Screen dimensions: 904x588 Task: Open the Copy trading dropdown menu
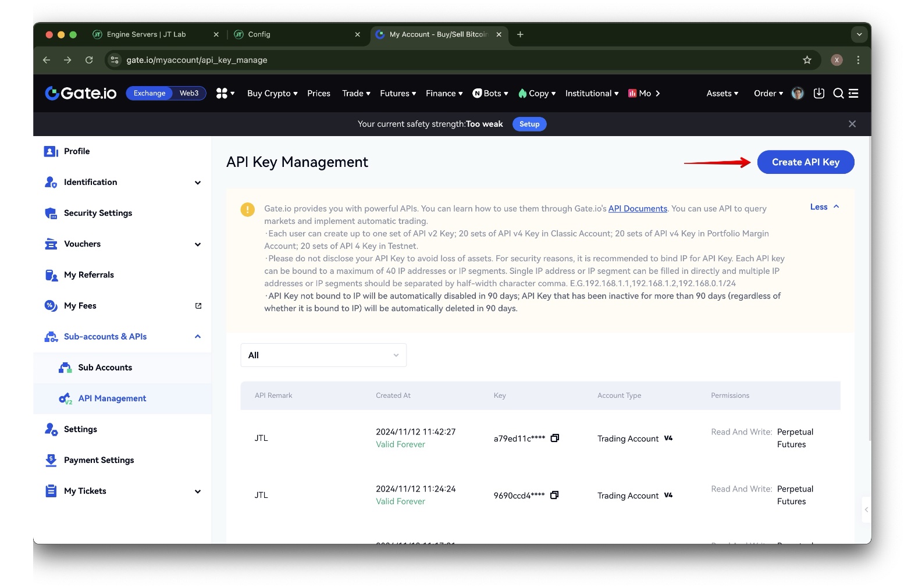pos(537,93)
